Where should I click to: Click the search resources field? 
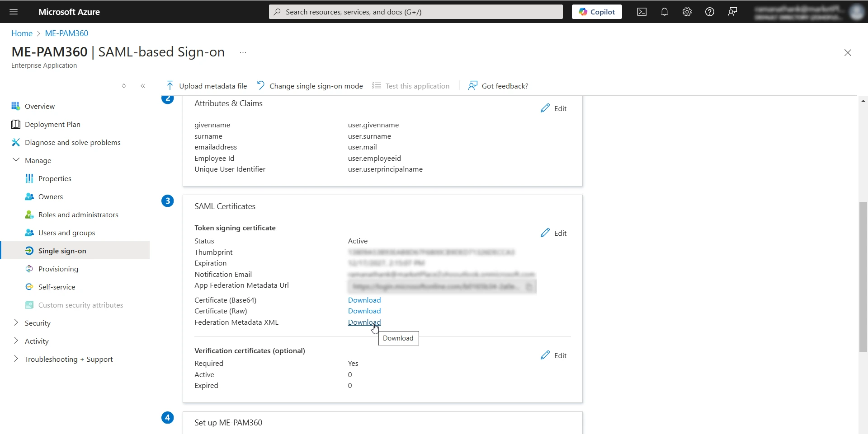pos(415,12)
